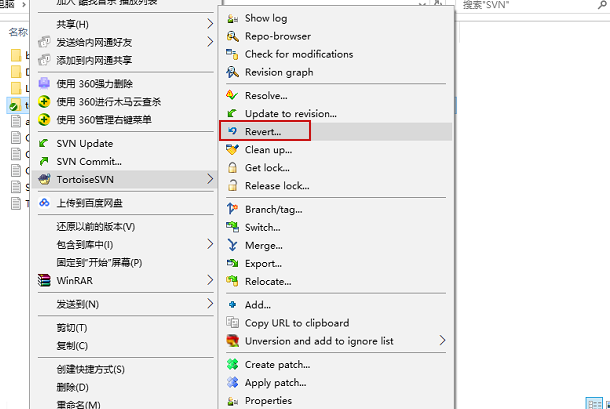Expand the Unversion and add to ignore list arrow
This screenshot has width=610, height=409.
442,341
